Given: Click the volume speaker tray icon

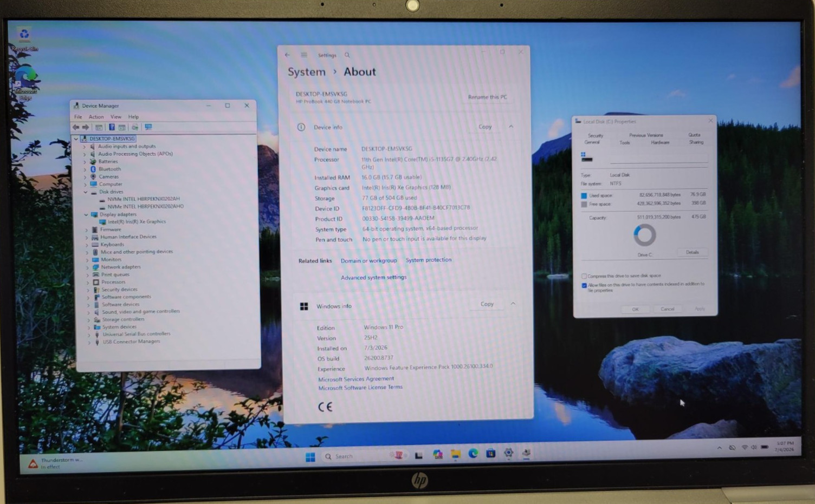Looking at the screenshot, I should click(754, 447).
